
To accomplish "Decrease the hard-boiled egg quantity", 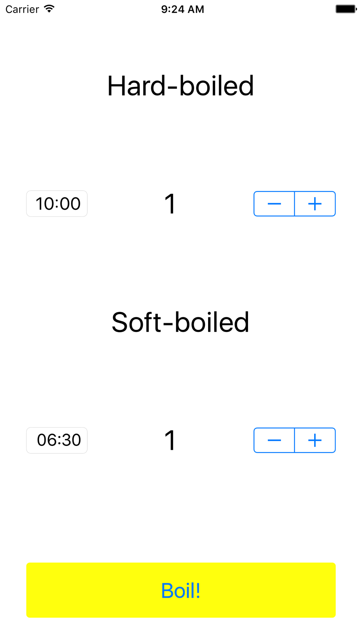I will click(274, 204).
